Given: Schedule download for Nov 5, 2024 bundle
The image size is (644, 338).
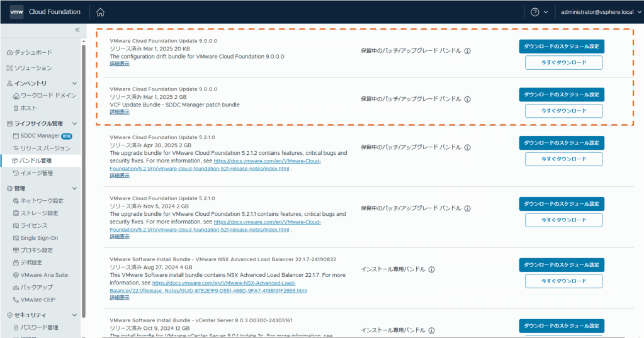Looking at the screenshot, I should [x=562, y=204].
